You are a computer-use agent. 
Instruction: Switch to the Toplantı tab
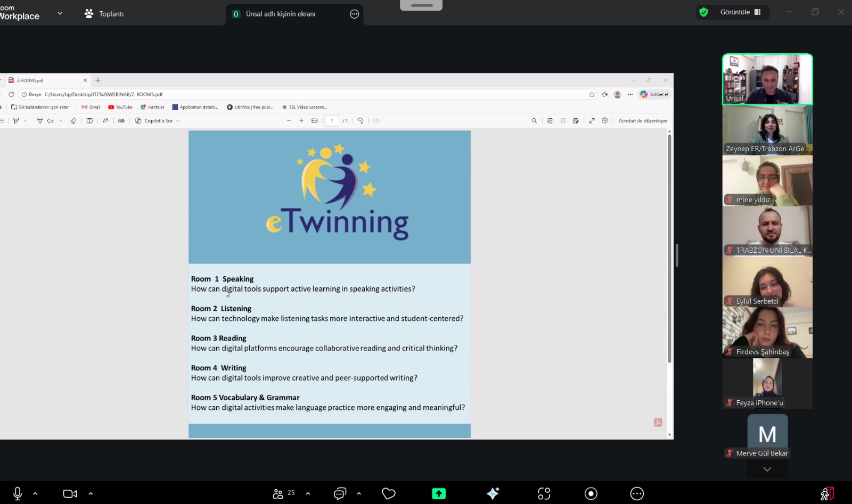[x=104, y=14]
